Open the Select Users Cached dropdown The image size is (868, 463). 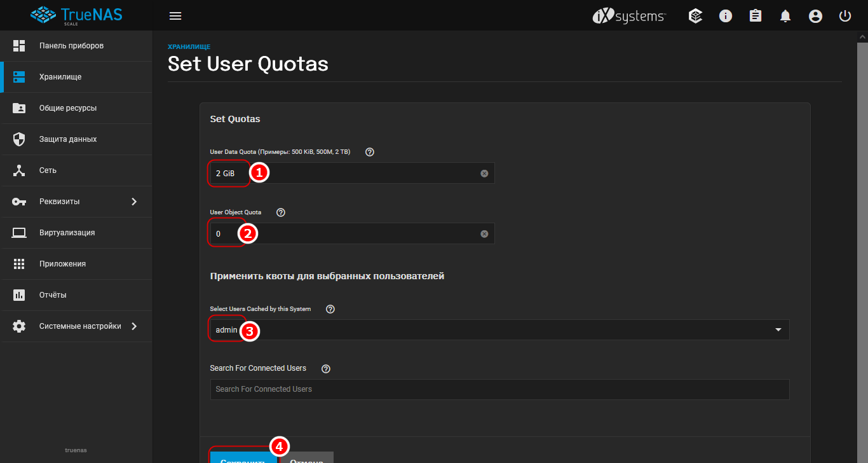coord(778,329)
